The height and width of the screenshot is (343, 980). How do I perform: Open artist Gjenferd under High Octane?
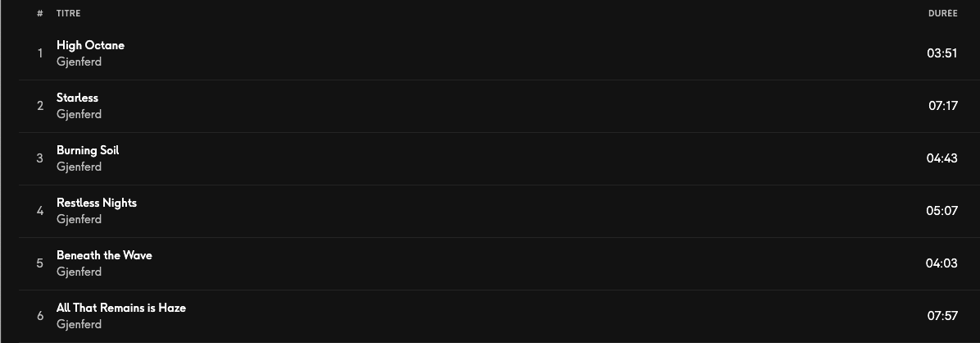point(79,62)
